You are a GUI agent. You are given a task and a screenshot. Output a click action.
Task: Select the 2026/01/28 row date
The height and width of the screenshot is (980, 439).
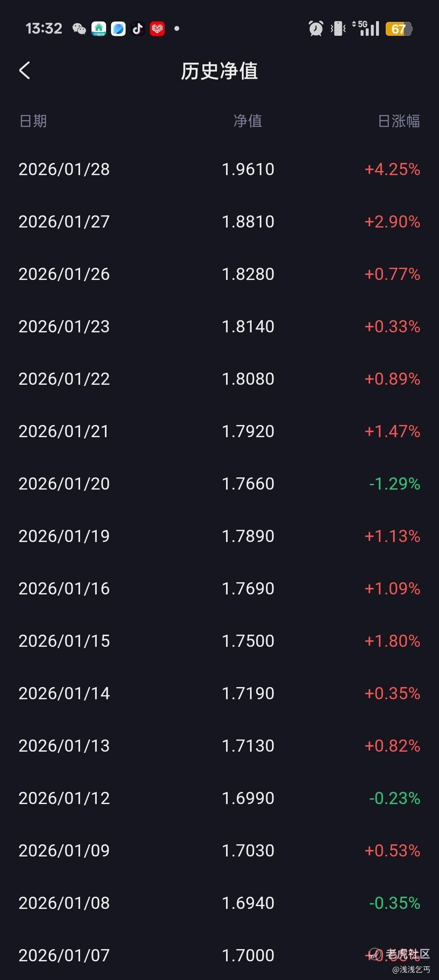[64, 169]
